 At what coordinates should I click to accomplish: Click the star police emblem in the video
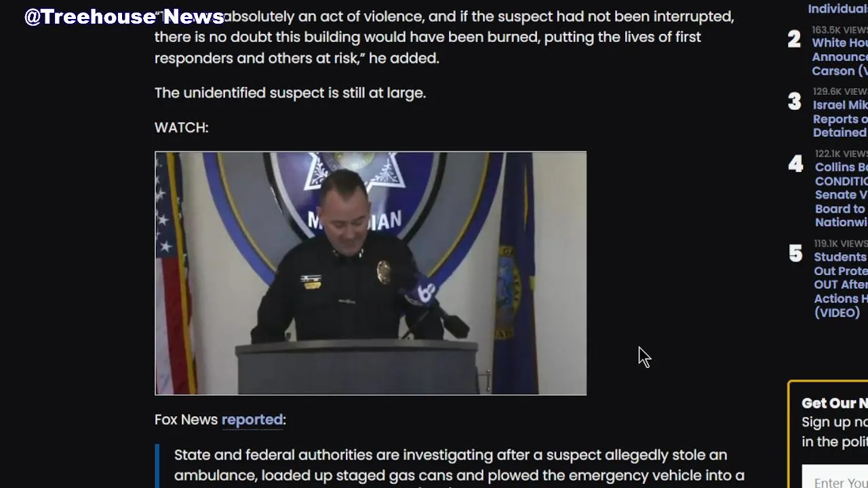353,170
